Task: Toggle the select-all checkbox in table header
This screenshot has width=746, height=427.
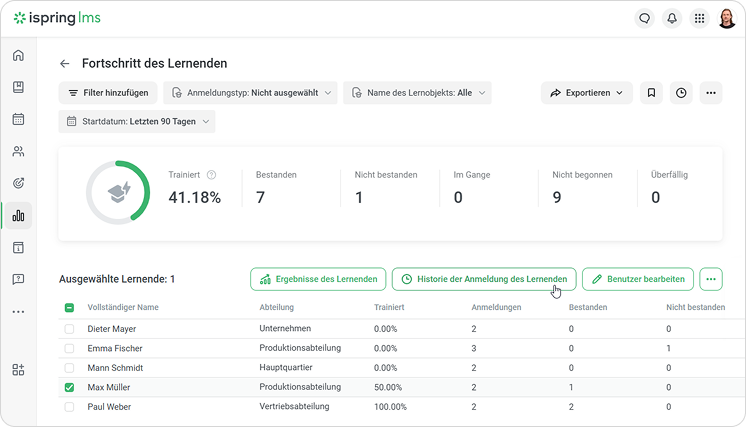Action: [x=69, y=308]
